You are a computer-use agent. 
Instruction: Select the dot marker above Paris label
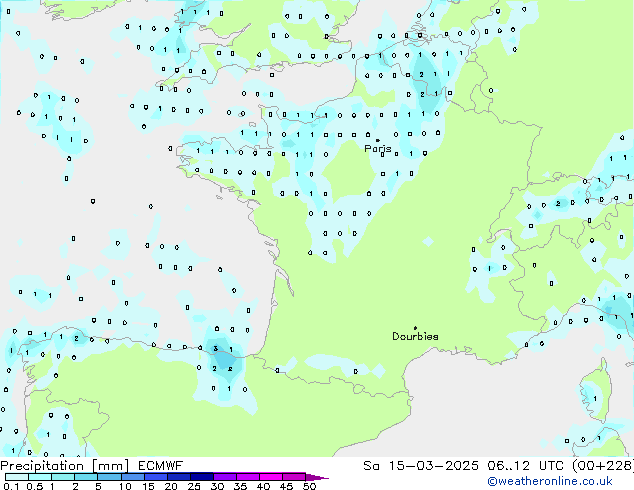(378, 140)
